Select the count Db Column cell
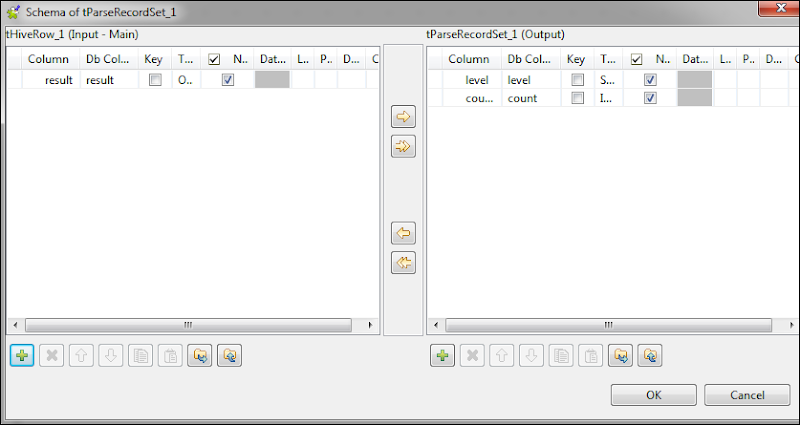Viewport: 800px width, 425px height. coord(531,98)
